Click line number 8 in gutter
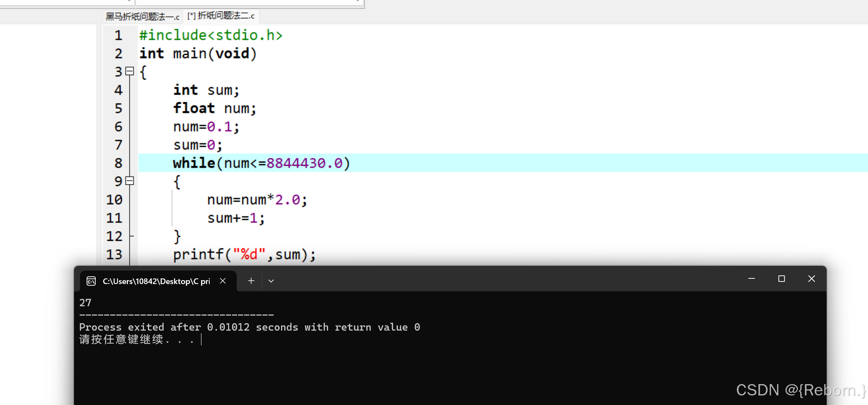The height and width of the screenshot is (405, 868). coord(118,163)
